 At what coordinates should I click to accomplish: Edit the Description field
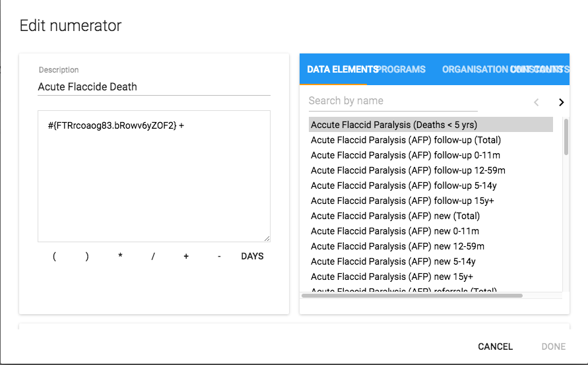[154, 87]
